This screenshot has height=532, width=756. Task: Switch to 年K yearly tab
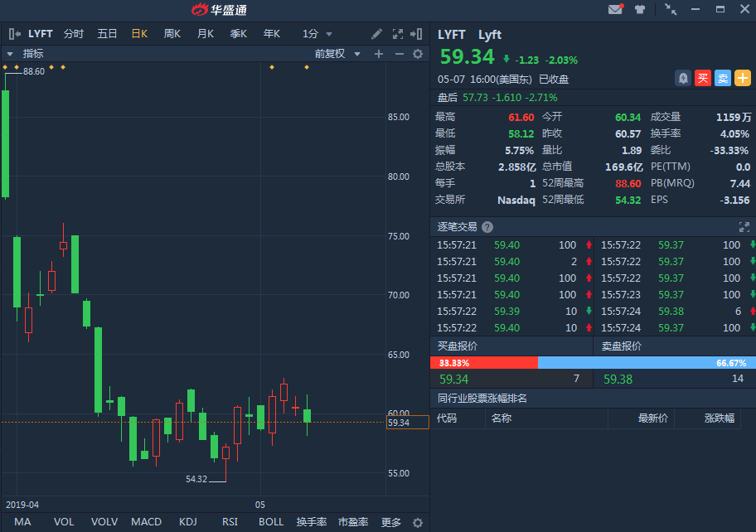point(271,34)
